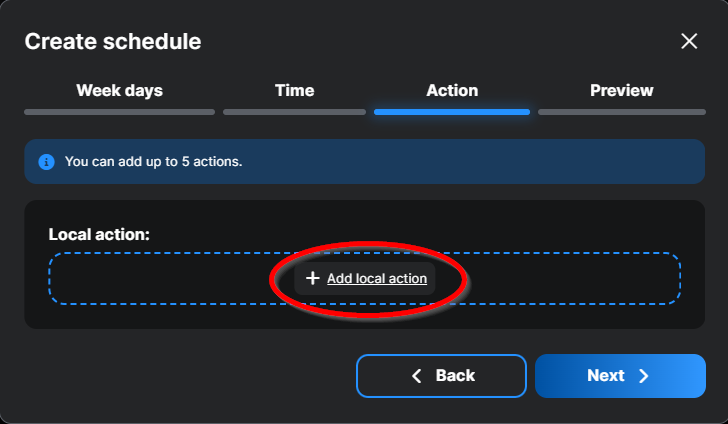The image size is (728, 424).
Task: Open the Time step tab
Action: pos(294,90)
